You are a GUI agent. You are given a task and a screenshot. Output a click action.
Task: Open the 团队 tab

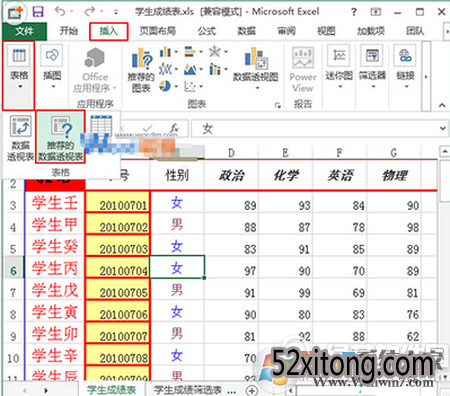[415, 31]
